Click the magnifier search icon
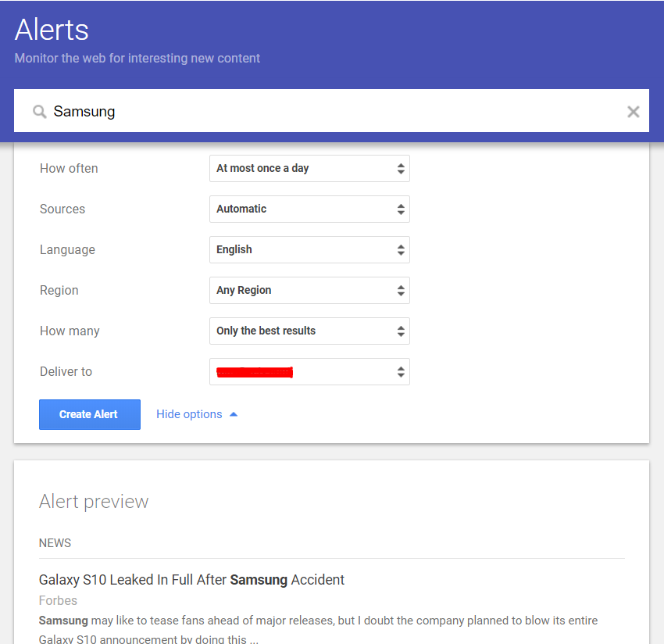Image resolution: width=664 pixels, height=644 pixels. pos(40,112)
